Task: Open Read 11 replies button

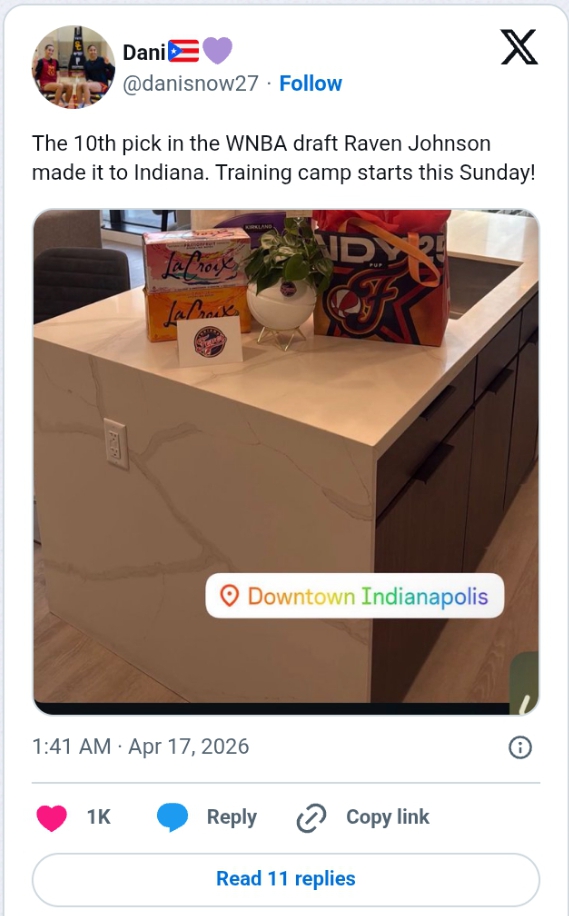Action: tap(286, 879)
